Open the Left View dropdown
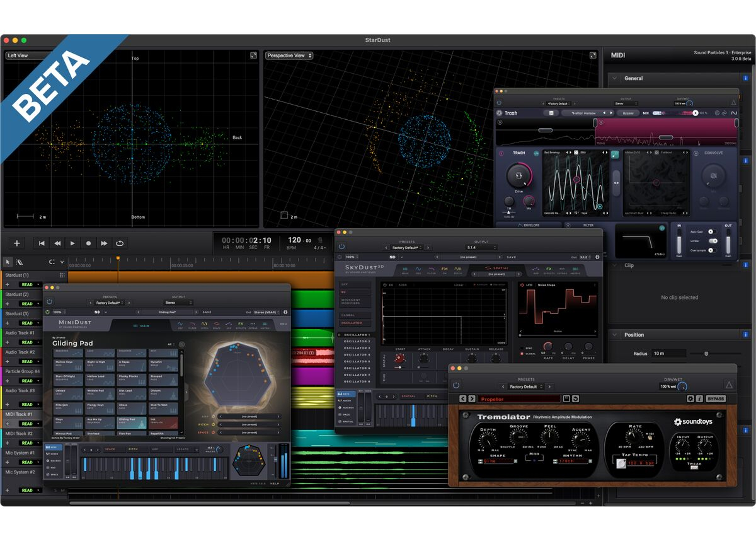 coord(28,55)
